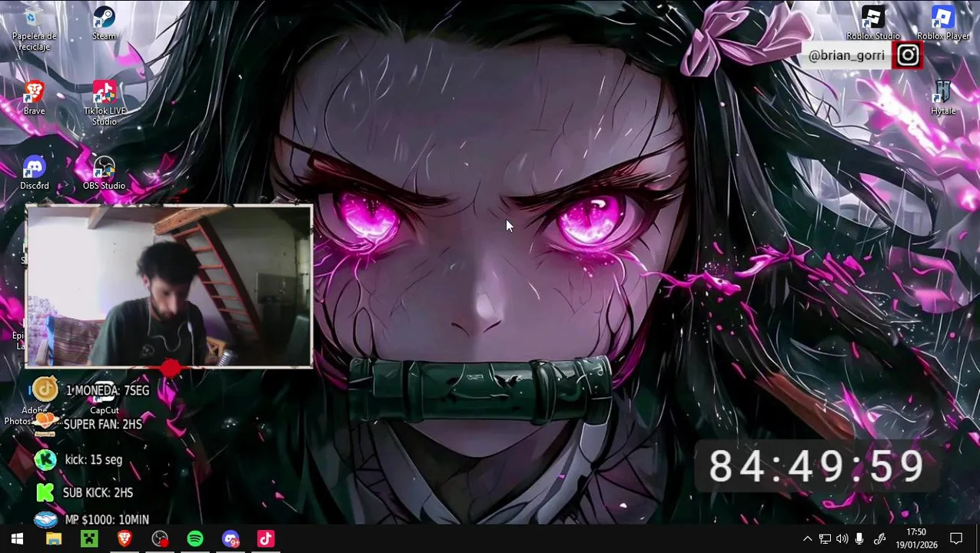Image resolution: width=980 pixels, height=553 pixels.
Task: Launch the OBS Studio desktop shortcut
Action: (104, 172)
